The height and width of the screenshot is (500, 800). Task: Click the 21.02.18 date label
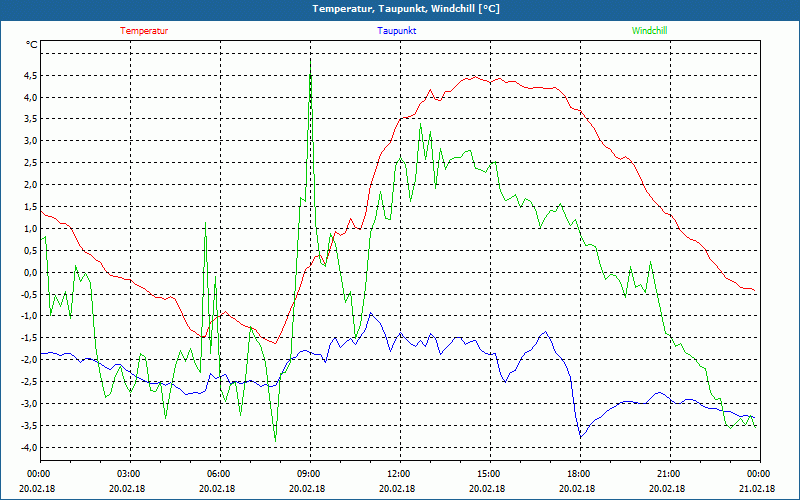[x=759, y=488]
